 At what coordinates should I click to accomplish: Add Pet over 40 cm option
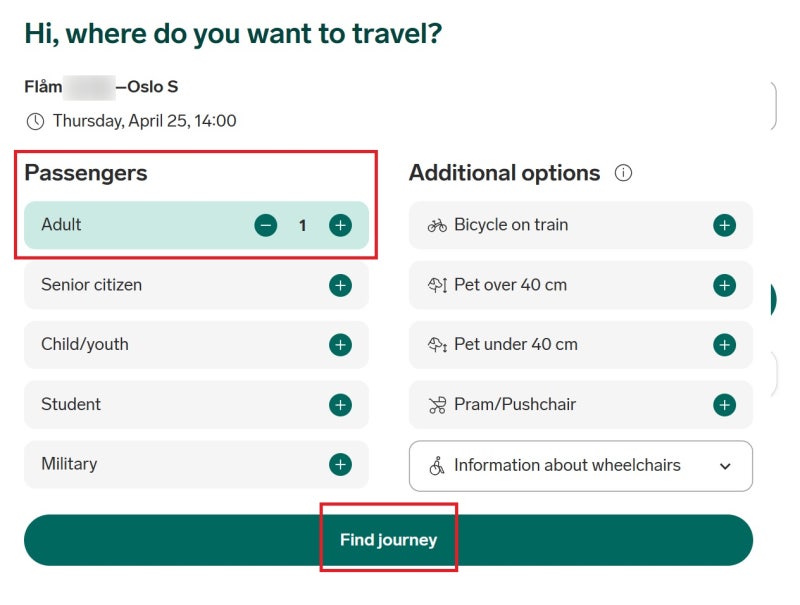[724, 285]
